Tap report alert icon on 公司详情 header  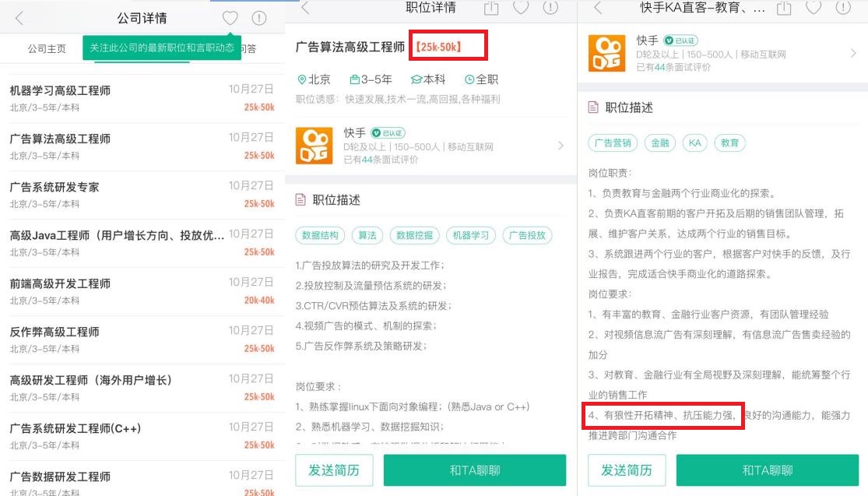[258, 18]
